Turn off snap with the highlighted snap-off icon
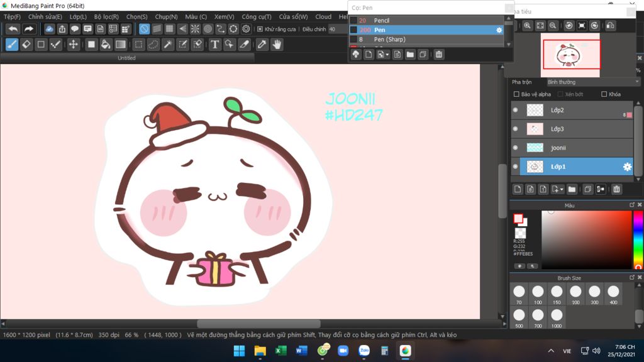 (144, 29)
